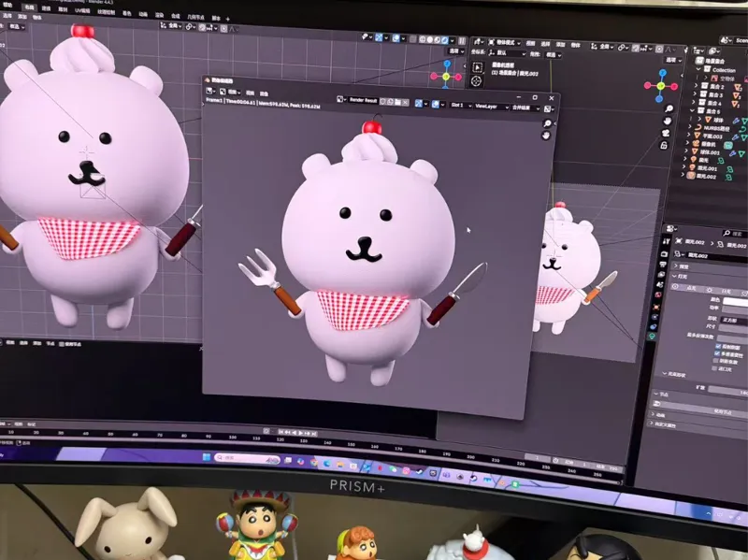Toggle gizmo display in left viewport header
Image resolution: width=748 pixels, height=560 pixels.
[x=379, y=37]
